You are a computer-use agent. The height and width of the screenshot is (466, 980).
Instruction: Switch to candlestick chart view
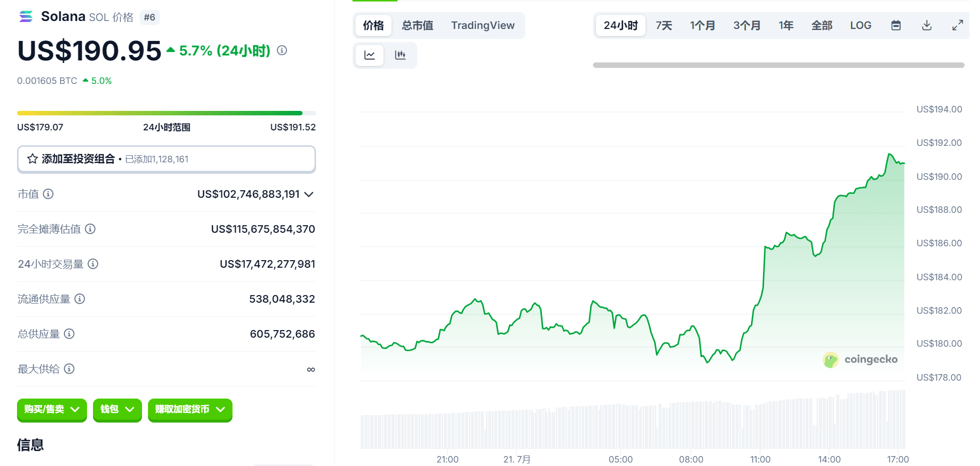pyautogui.click(x=400, y=55)
